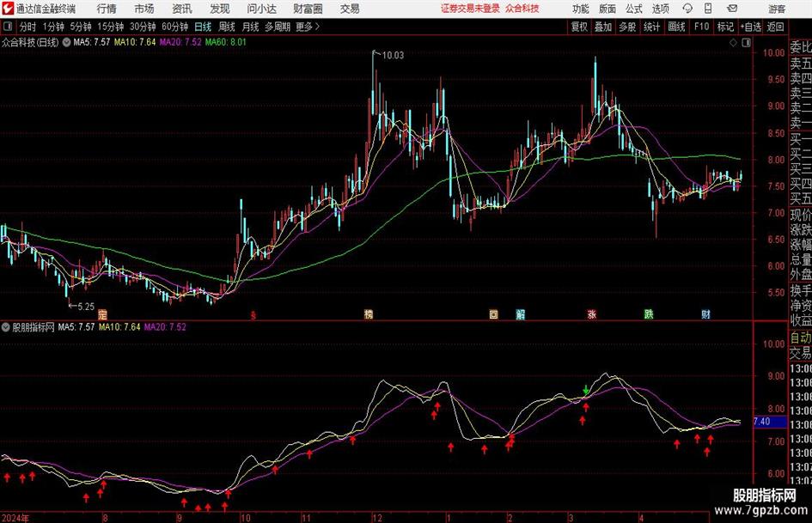The height and width of the screenshot is (523, 812).
Task: Select the 5分钟 period
Action: click(x=80, y=27)
